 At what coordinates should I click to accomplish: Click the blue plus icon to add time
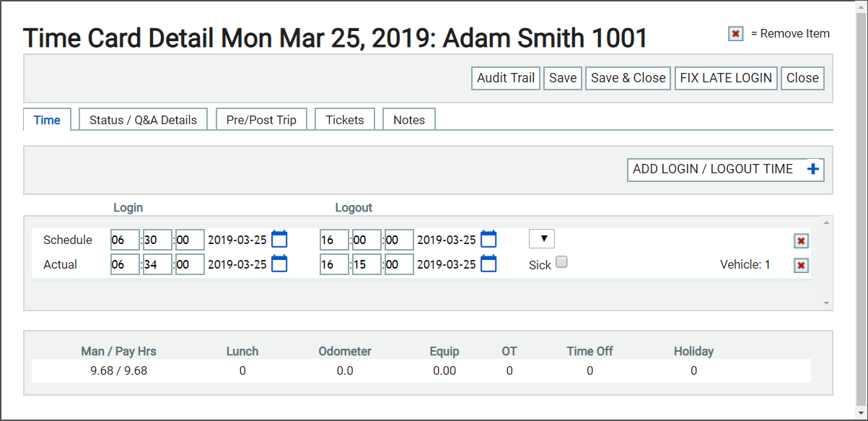[813, 169]
